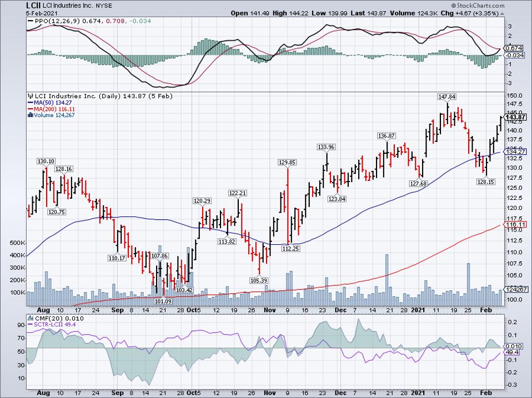Viewport: 532px width, 398px height.
Task: Click the 122.21 price label
Action: click(238, 193)
